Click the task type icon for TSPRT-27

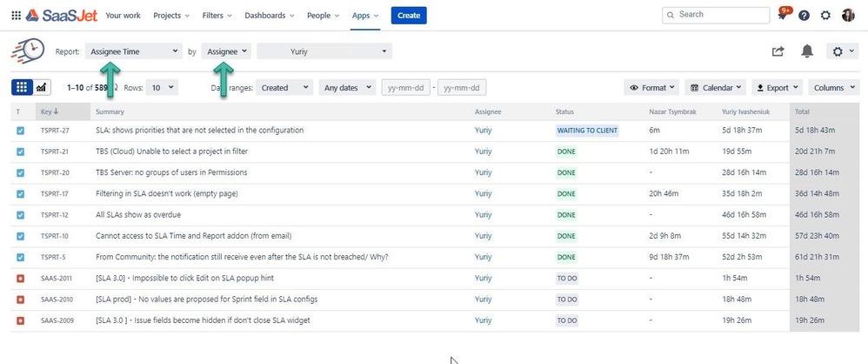coord(21,131)
